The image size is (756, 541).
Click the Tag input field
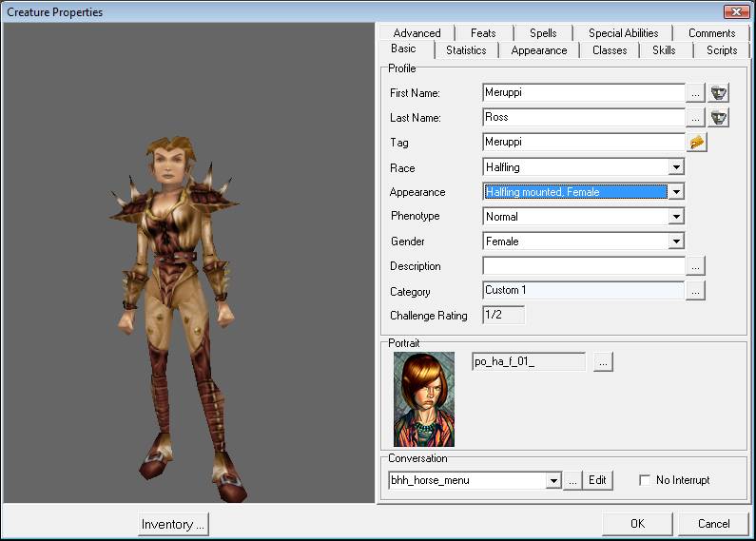point(583,143)
